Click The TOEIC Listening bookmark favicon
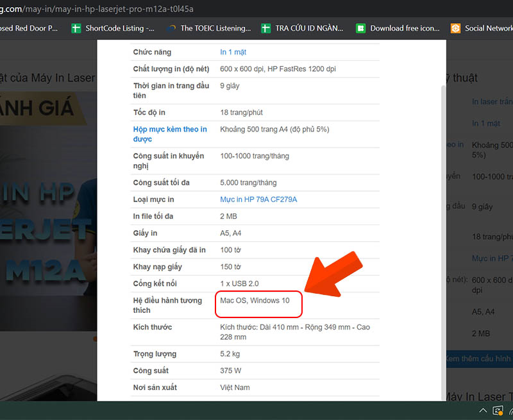513x420 pixels. [x=171, y=28]
